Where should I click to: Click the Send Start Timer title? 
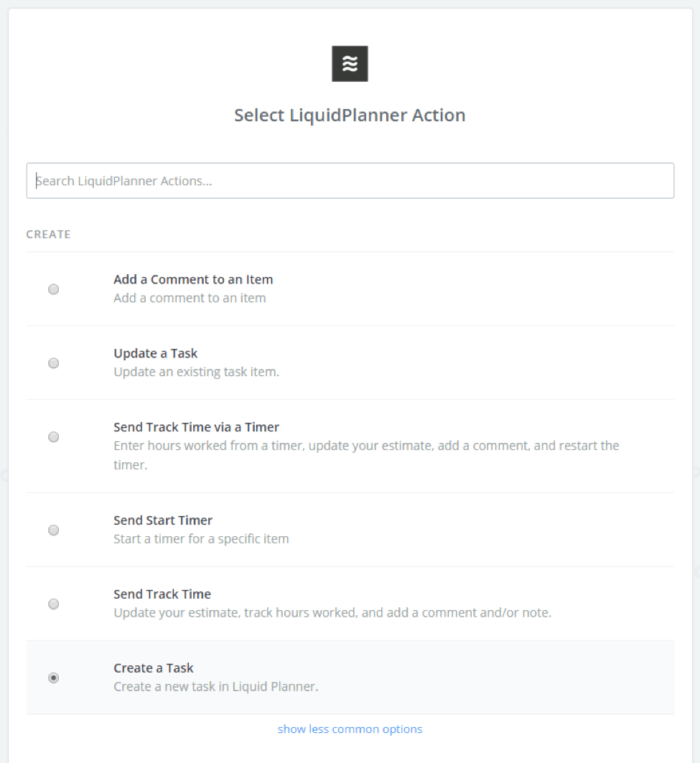tap(163, 520)
